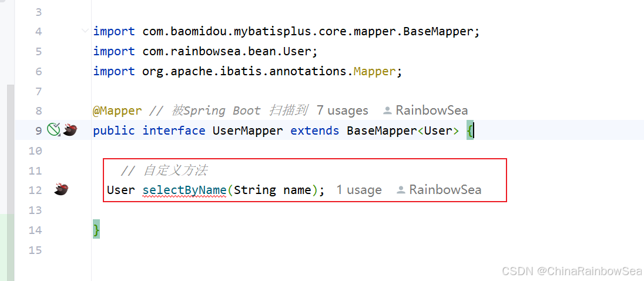Click BaseMapper in the extends clause

[x=381, y=131]
